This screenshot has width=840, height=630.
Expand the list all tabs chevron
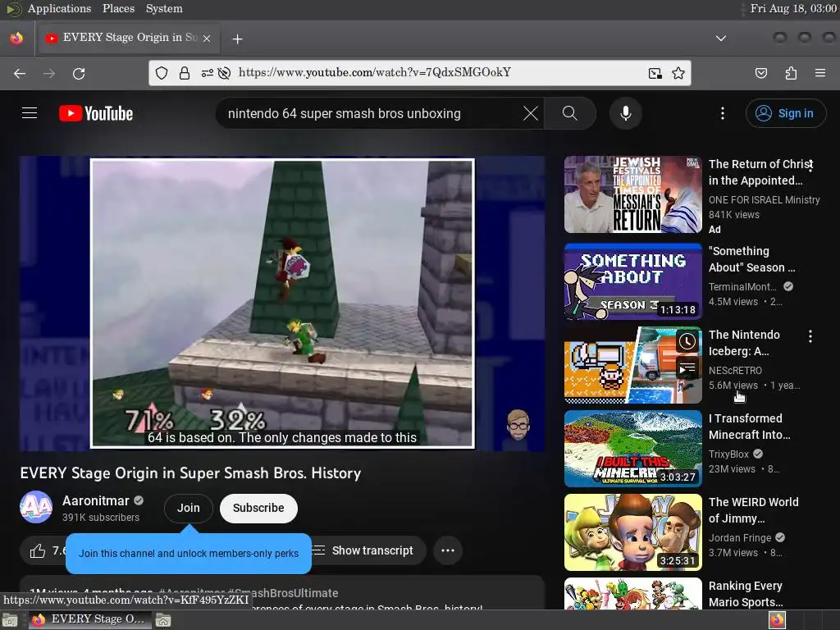pyautogui.click(x=721, y=39)
